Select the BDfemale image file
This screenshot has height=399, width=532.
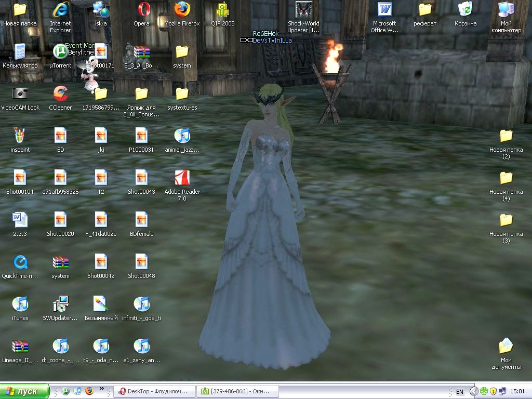(x=141, y=220)
